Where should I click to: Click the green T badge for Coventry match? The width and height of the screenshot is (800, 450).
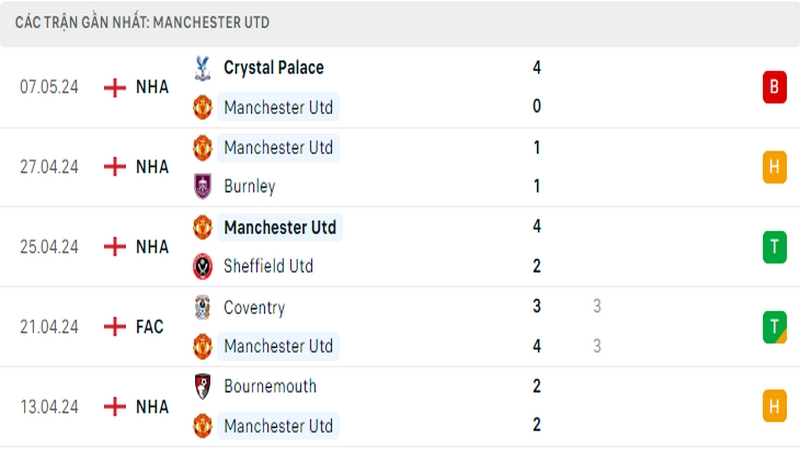coord(774,327)
